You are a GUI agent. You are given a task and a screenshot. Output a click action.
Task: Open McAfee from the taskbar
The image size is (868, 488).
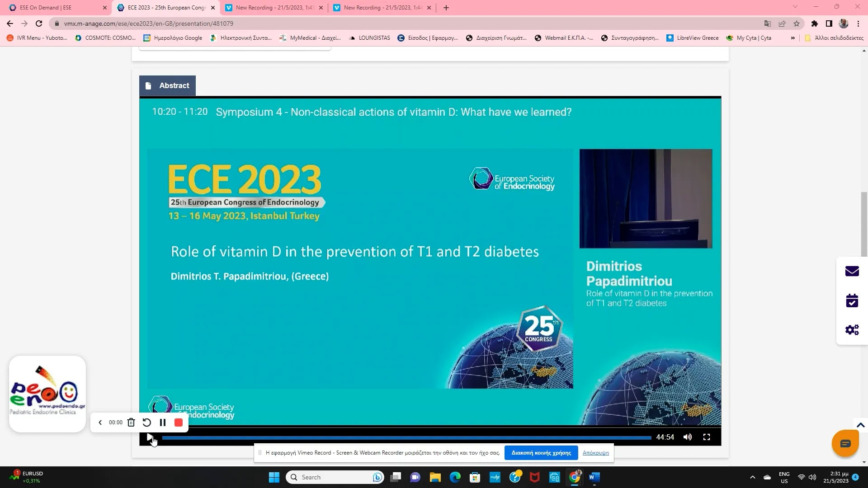[534, 477]
